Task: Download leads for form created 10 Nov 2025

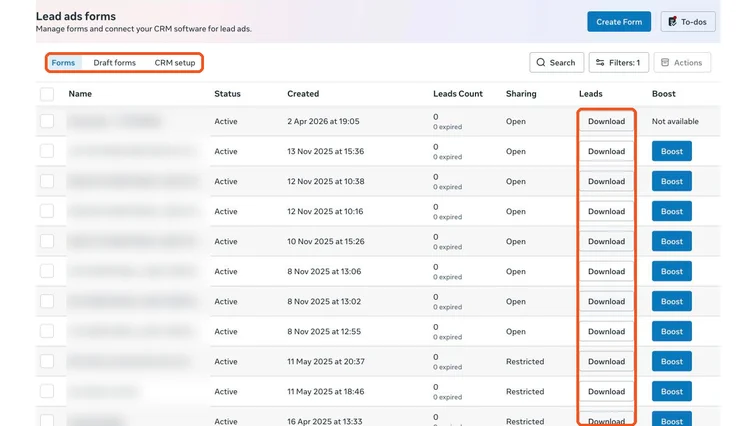Action: tap(606, 241)
